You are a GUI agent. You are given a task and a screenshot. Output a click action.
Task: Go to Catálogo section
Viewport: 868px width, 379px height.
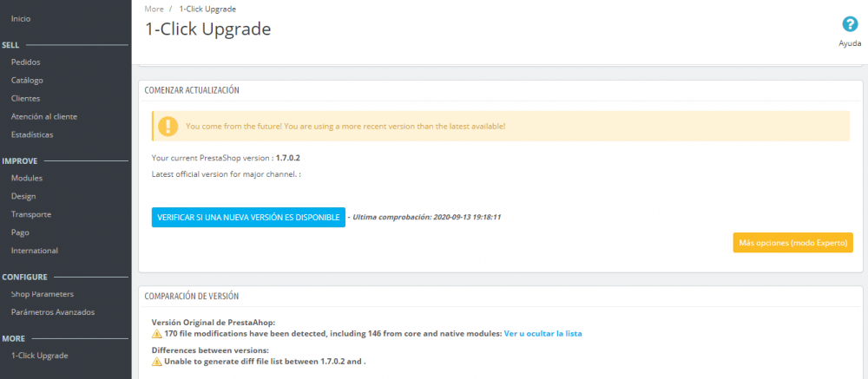tap(27, 81)
